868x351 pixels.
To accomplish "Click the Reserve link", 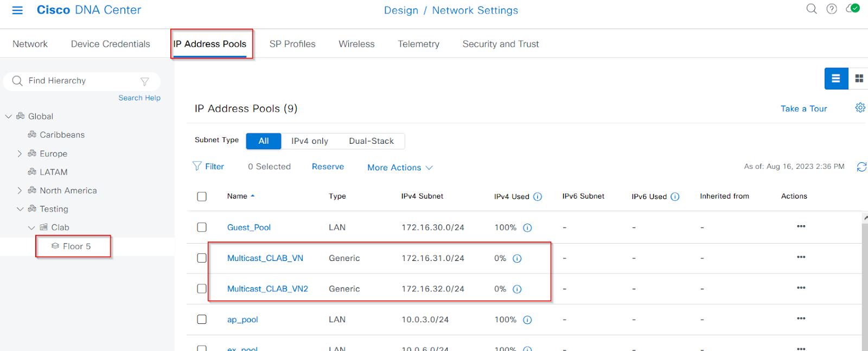I will pos(328,167).
